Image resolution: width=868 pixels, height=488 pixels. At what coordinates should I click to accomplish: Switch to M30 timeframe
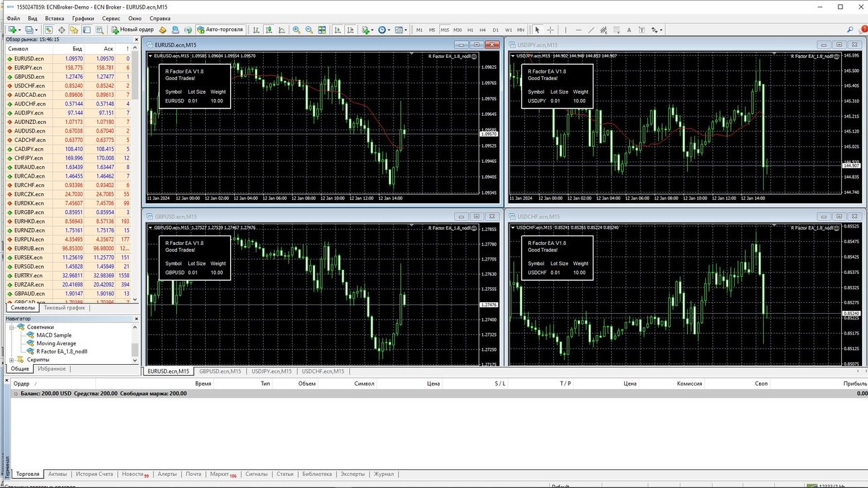click(458, 30)
